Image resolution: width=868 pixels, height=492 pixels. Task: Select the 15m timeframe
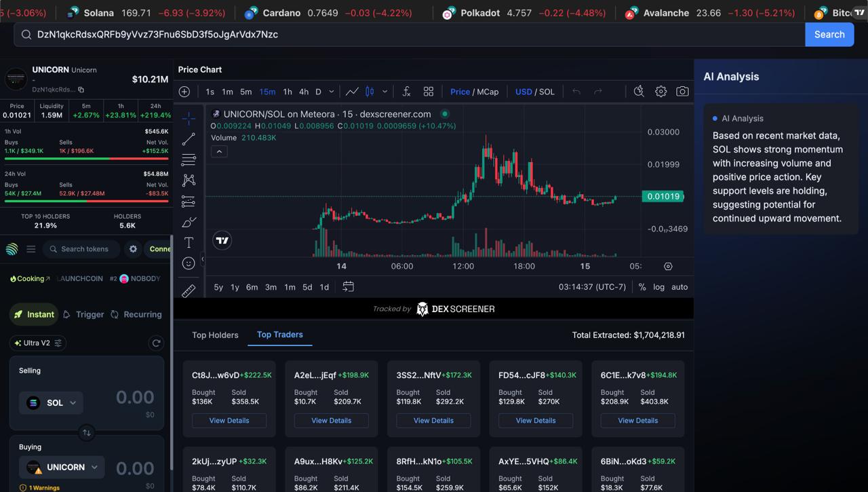point(267,92)
